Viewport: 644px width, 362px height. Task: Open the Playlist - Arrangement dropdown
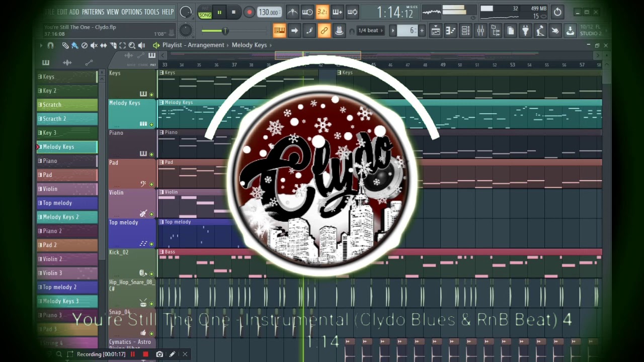click(x=193, y=45)
